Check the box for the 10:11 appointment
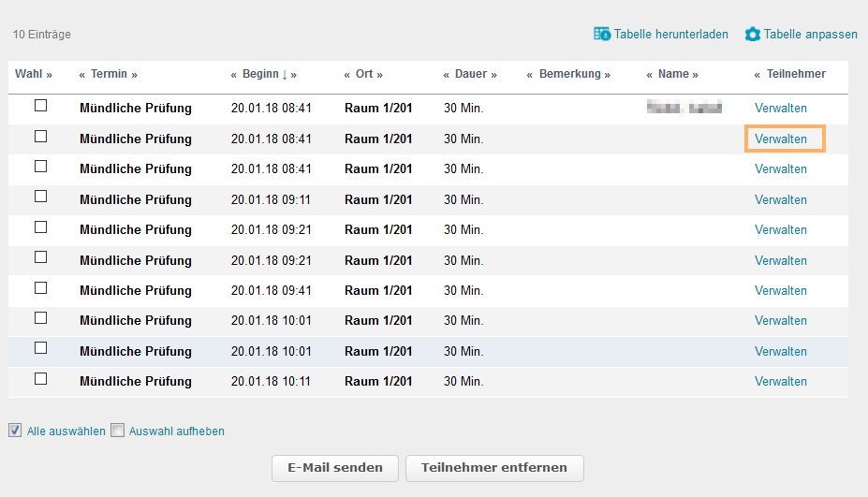This screenshot has height=497, width=868. pyautogui.click(x=40, y=379)
